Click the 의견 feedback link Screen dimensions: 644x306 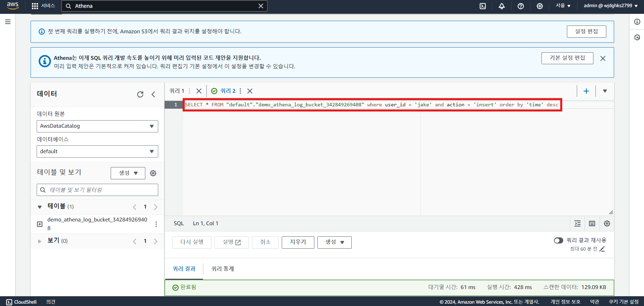pyautogui.click(x=51, y=302)
